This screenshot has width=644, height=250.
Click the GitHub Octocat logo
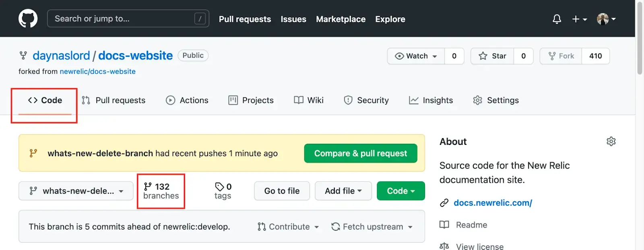tap(28, 19)
